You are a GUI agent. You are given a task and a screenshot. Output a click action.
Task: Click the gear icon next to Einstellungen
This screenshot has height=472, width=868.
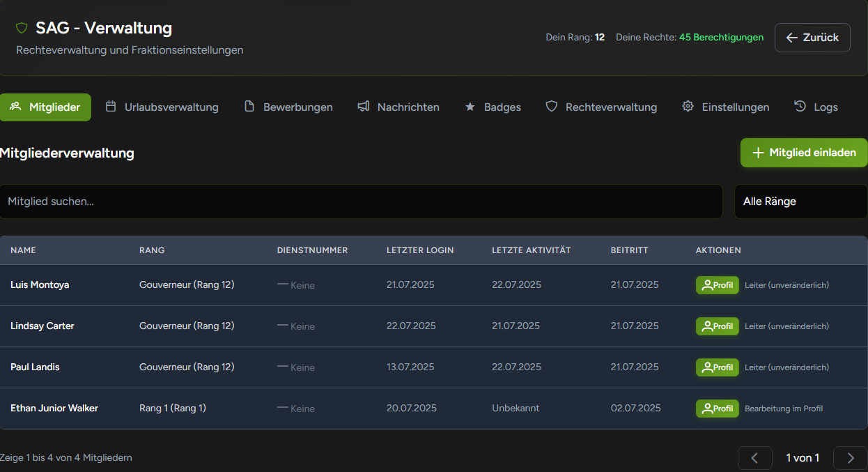[x=688, y=107]
